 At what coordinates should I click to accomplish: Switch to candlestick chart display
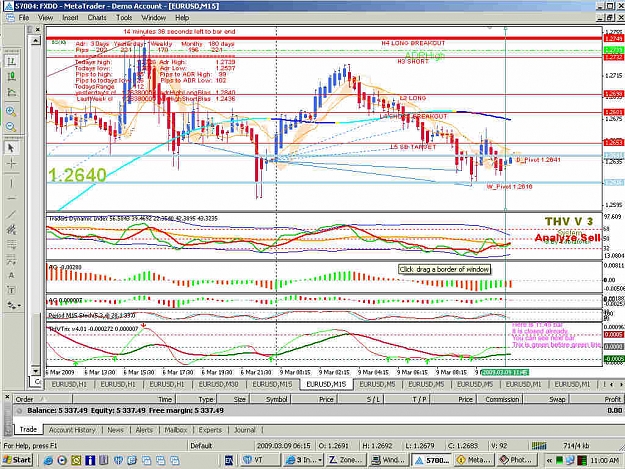(x=11, y=77)
